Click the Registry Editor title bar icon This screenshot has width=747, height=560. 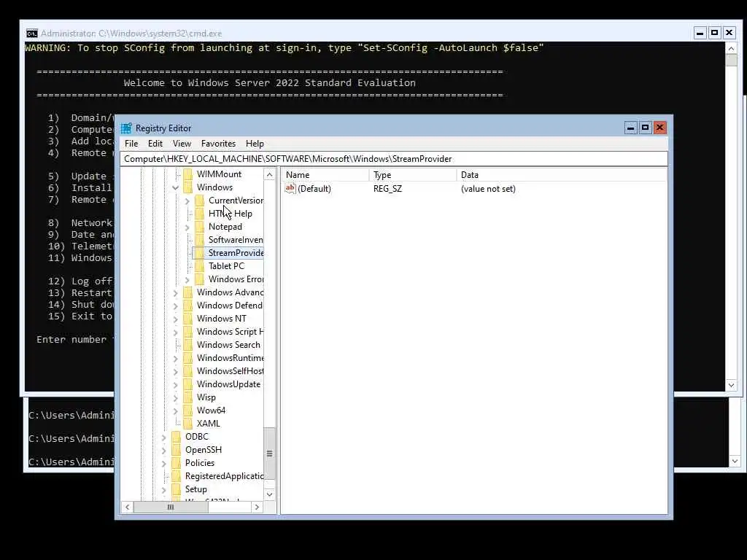click(x=126, y=128)
